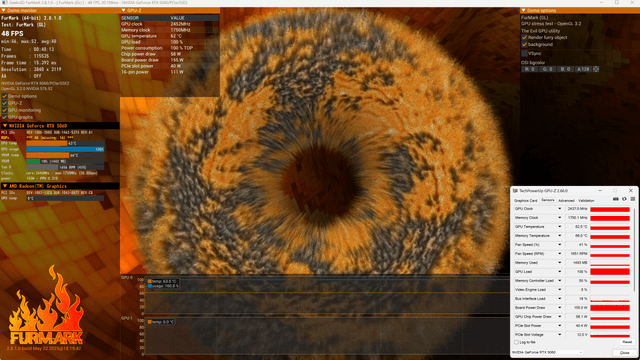The width and height of the screenshot is (640, 360).
Task: Click the GPU-Z app icon in title bar
Action: (x=515, y=191)
